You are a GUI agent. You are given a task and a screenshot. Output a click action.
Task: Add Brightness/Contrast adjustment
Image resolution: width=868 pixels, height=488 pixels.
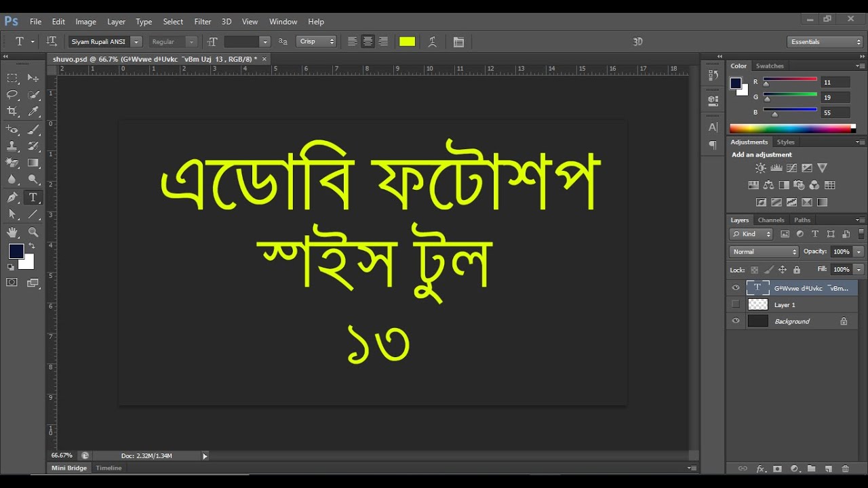(x=760, y=168)
